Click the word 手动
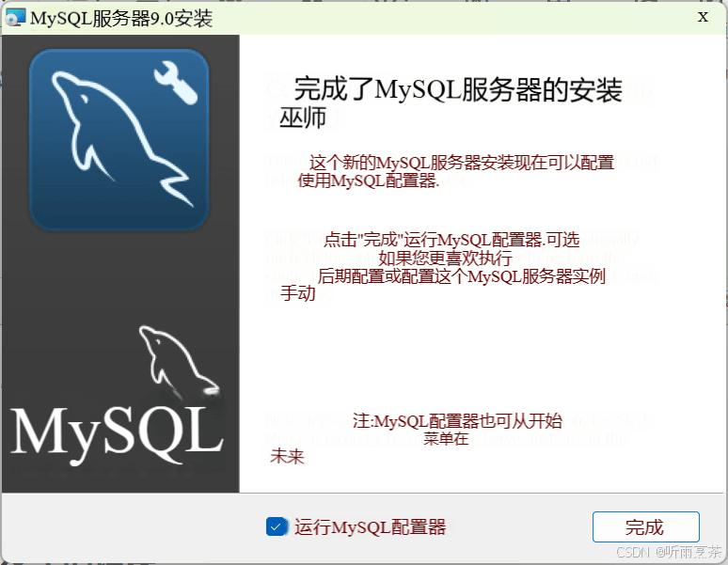 (297, 293)
